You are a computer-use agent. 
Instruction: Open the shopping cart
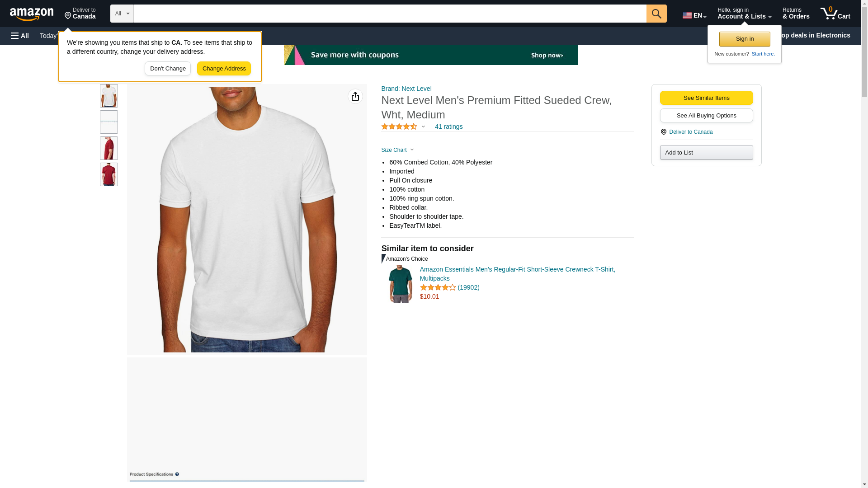click(835, 14)
